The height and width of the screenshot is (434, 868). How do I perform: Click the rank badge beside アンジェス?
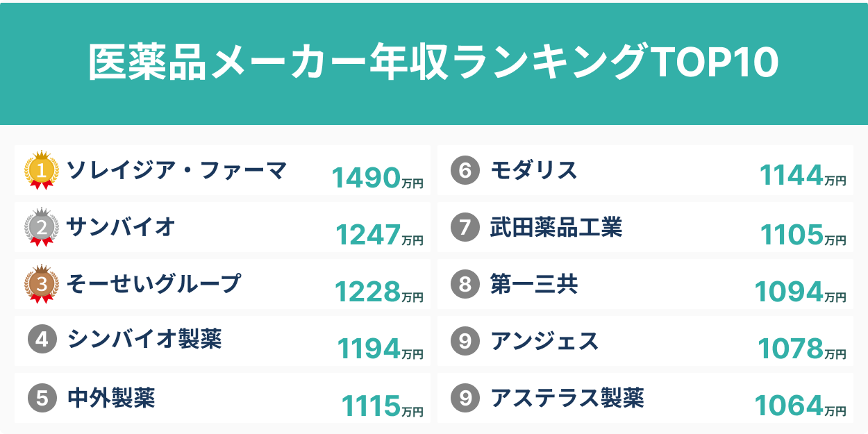coord(465,341)
